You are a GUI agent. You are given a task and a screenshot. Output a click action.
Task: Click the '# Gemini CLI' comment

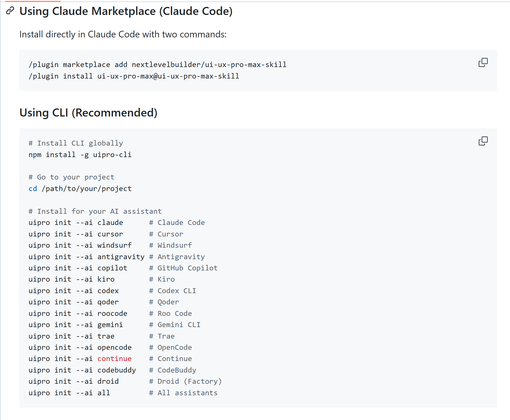[175, 325]
